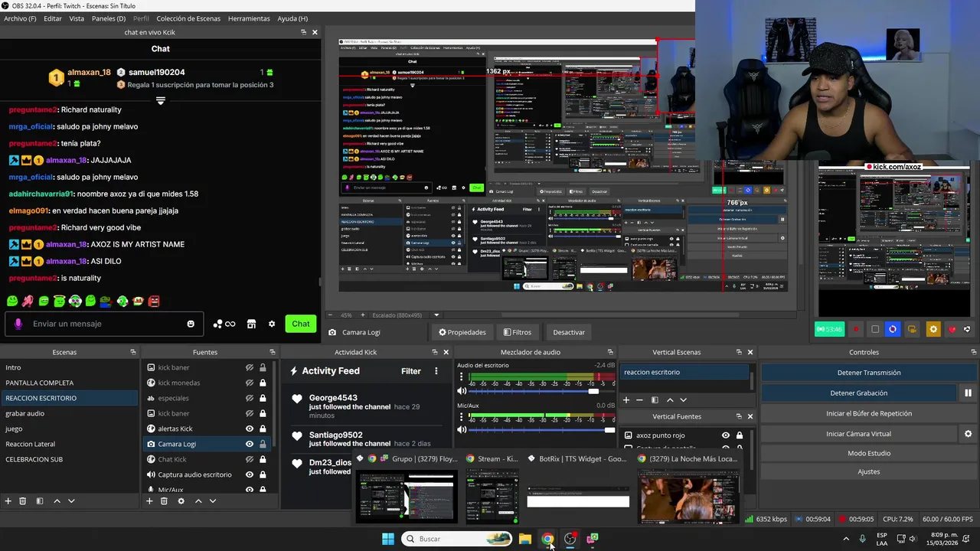Move the source up in Fuentes toolbar

(198, 501)
